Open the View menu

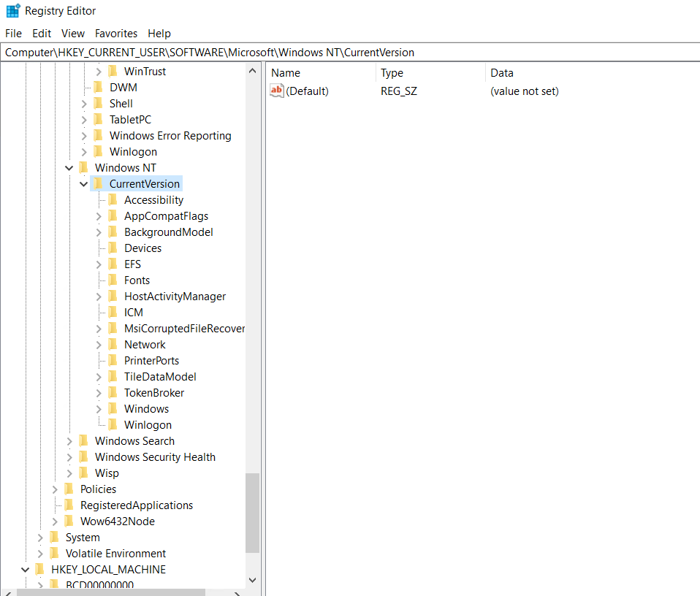click(73, 34)
